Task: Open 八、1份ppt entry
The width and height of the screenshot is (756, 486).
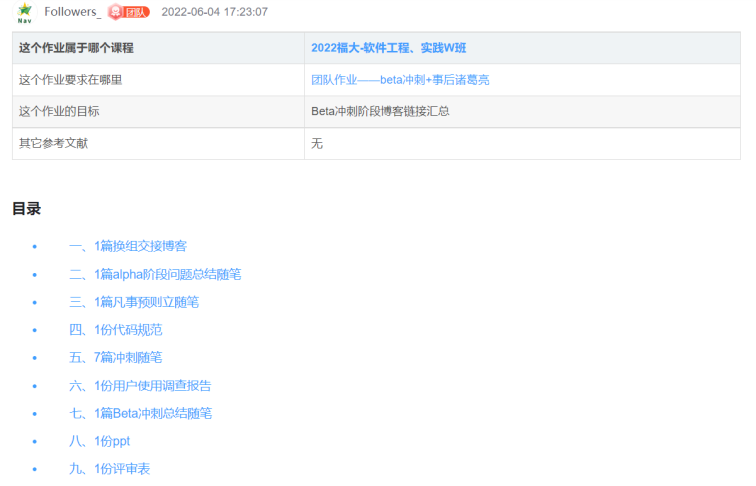Action: coord(100,441)
